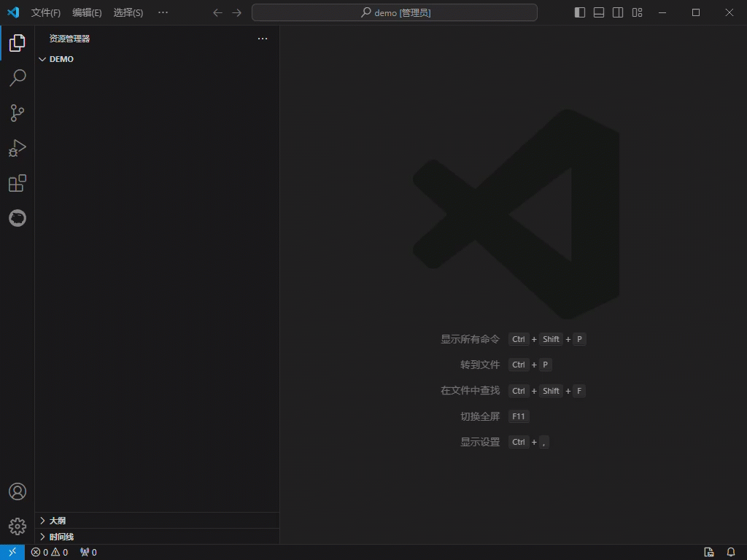Open the Extensions view icon
The image size is (747, 560).
pos(18,183)
